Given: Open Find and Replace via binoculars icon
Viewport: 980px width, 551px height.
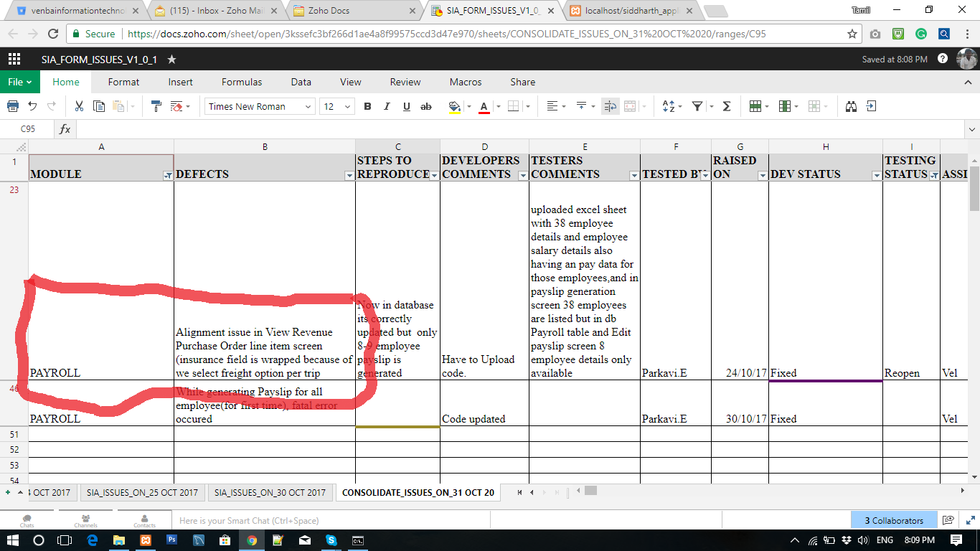Looking at the screenshot, I should tap(851, 106).
